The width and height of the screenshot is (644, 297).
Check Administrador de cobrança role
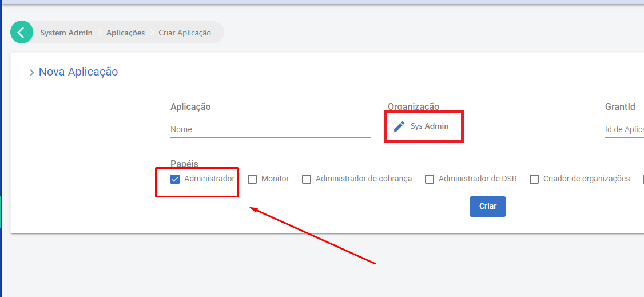click(x=307, y=179)
